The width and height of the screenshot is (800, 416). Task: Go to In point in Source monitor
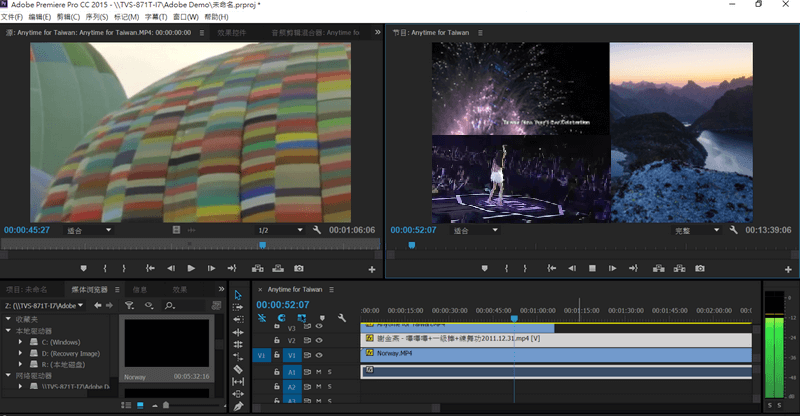point(150,268)
